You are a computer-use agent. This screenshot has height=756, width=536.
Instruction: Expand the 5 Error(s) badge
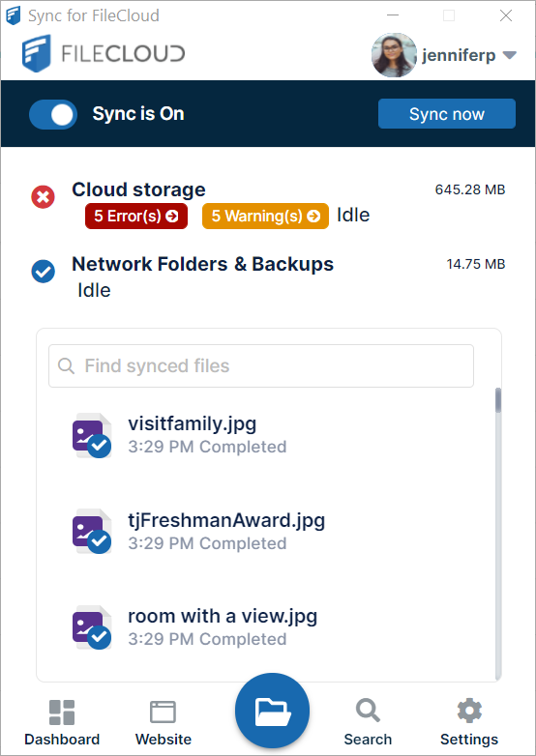[136, 216]
